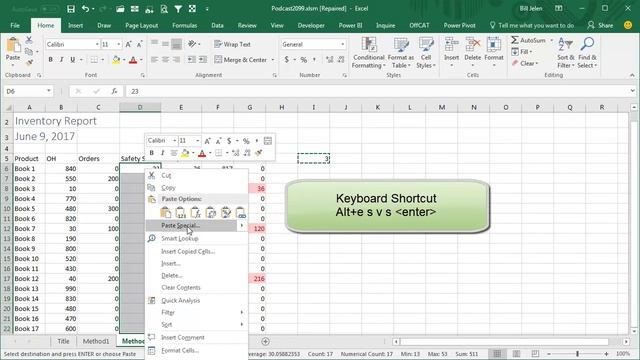Open the Insert ribbon tab
Viewport: 640px width, 360px height.
(x=76, y=25)
